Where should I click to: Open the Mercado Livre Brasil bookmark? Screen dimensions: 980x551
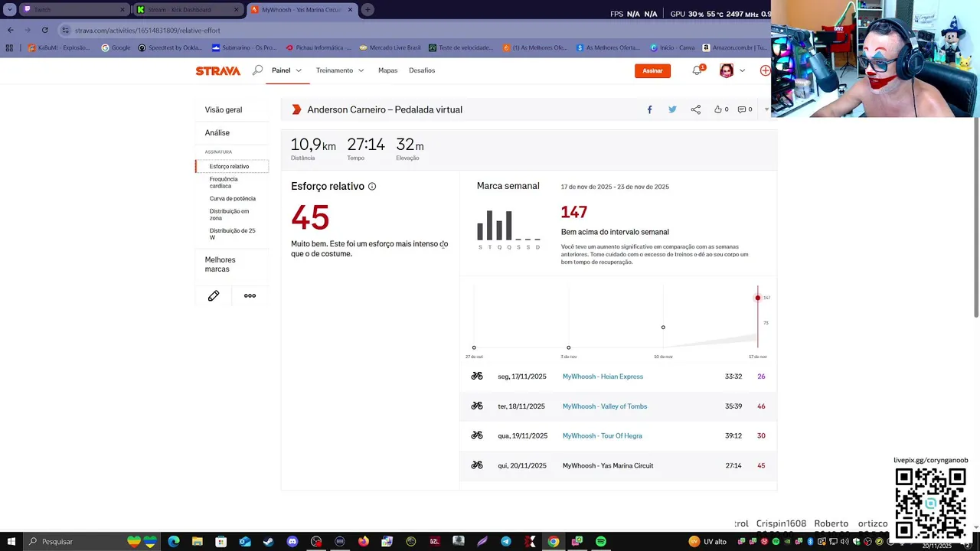(390, 47)
